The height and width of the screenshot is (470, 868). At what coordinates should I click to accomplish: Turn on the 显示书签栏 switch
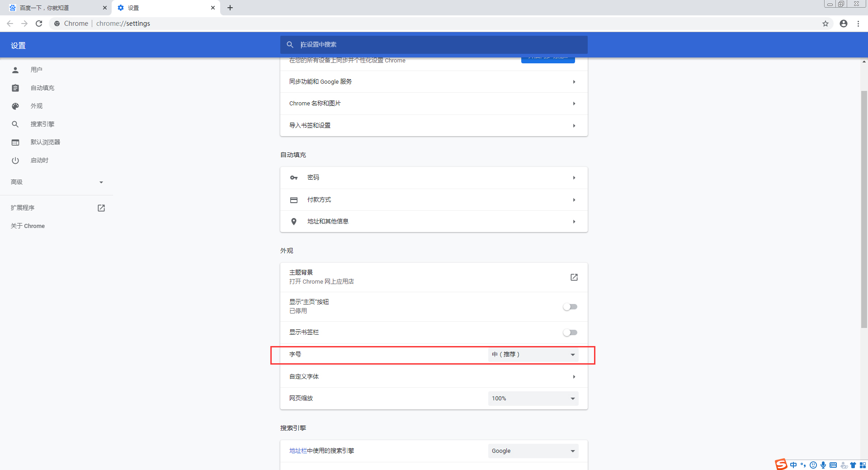[570, 332]
